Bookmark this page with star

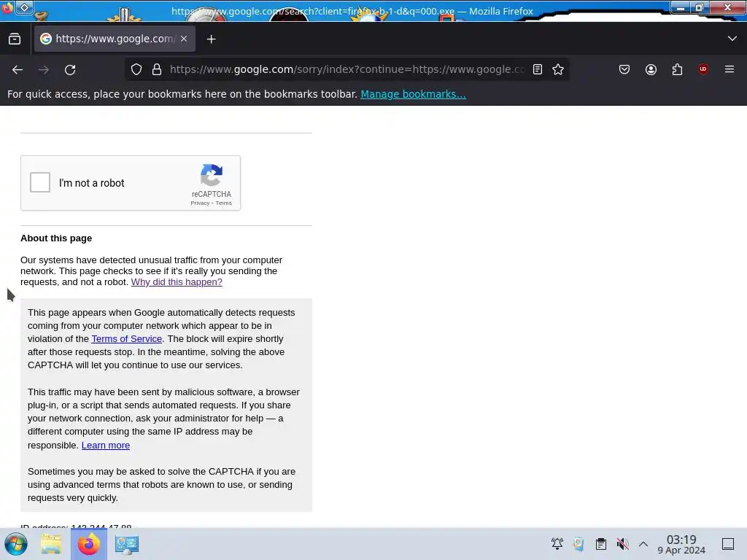point(558,69)
